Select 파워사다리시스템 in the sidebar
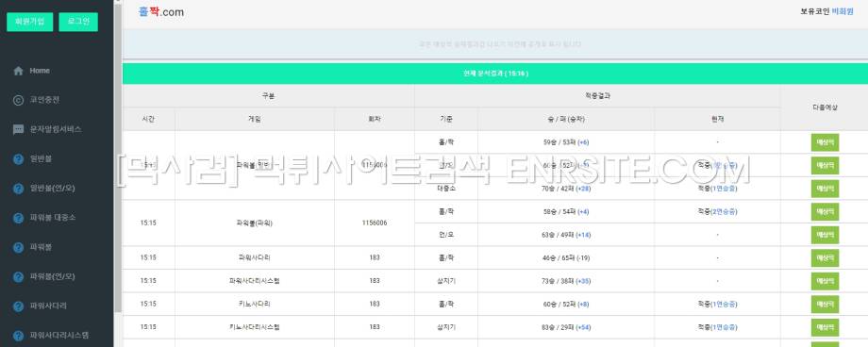Image resolution: width=868 pixels, height=347 pixels. pos(59,335)
